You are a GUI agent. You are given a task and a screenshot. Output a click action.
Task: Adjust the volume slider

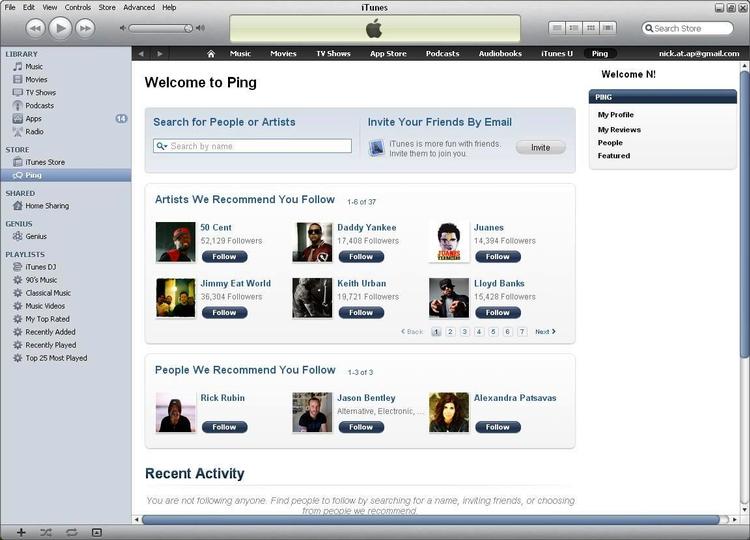(161, 29)
